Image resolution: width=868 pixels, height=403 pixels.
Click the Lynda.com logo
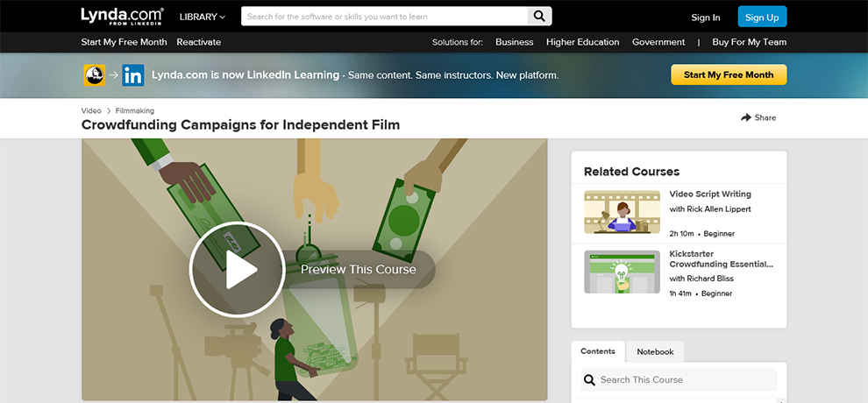[x=122, y=16]
